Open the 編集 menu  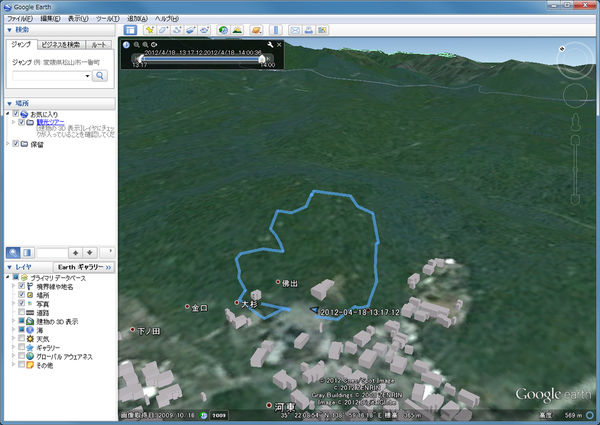(x=50, y=18)
